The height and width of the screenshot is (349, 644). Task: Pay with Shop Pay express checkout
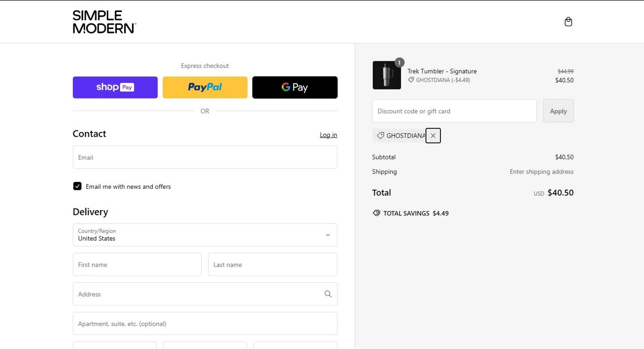pos(115,87)
